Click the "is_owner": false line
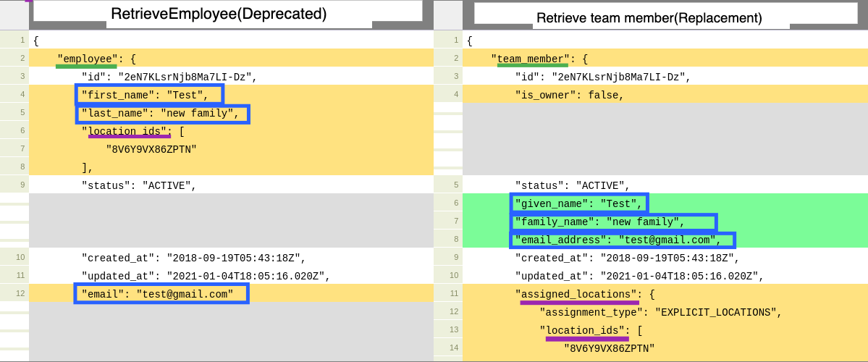This screenshot has height=362, width=868. (x=570, y=95)
